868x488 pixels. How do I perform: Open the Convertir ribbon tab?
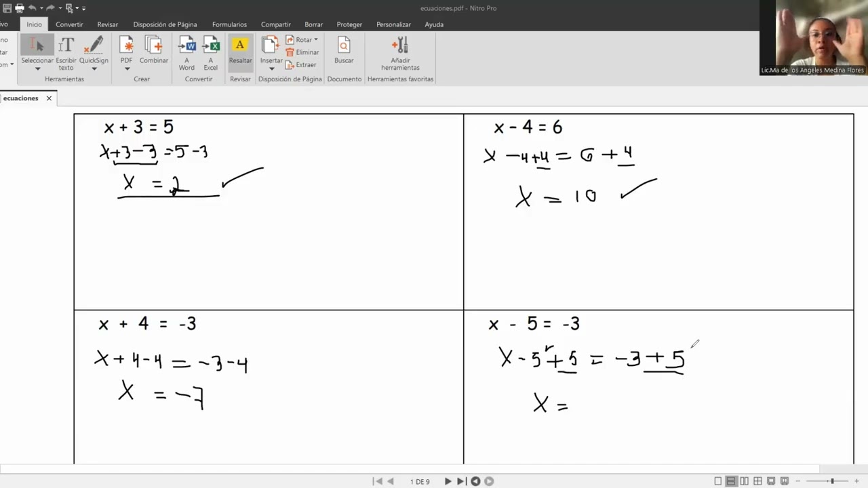pos(69,24)
